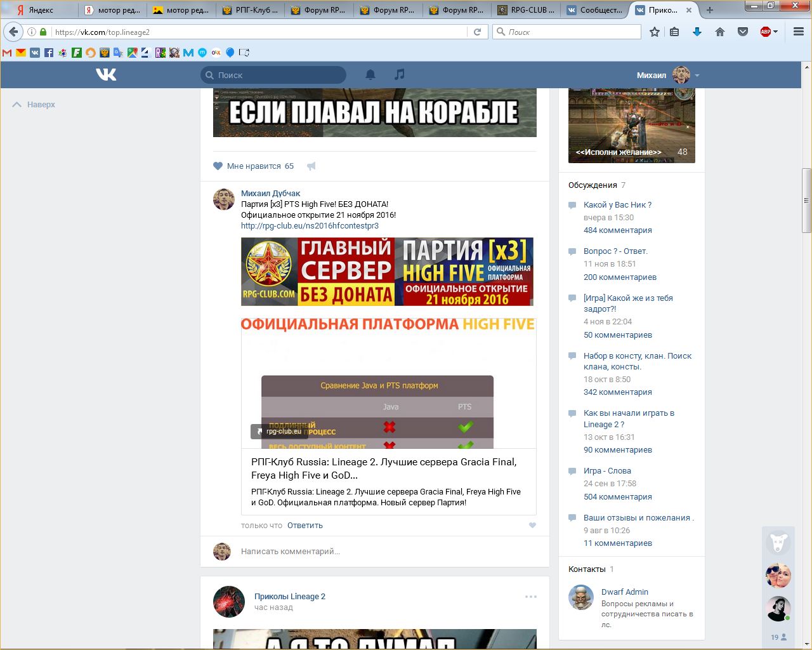Switch to RPG-CLUB browser tab
The width and height of the screenshot is (812, 650).
coord(527,10)
